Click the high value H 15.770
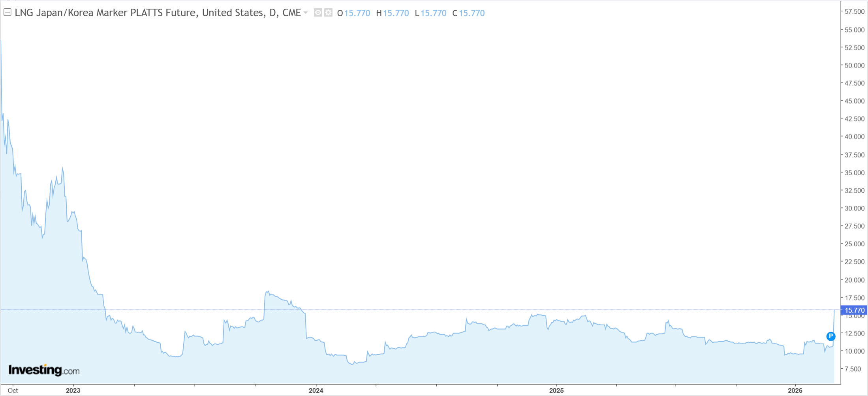This screenshot has height=396, width=868. point(393,13)
